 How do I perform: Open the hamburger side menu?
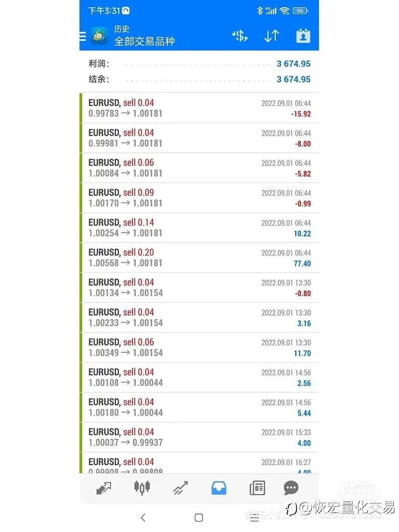pyautogui.click(x=83, y=36)
